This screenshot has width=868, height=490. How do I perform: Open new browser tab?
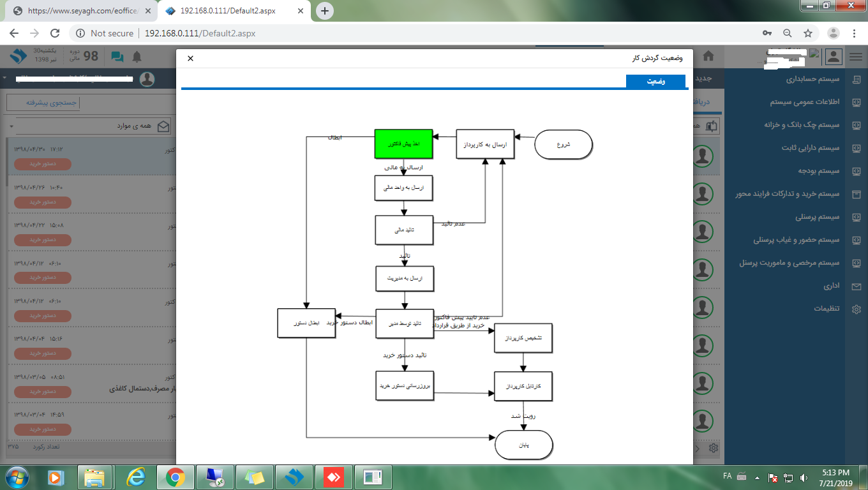325,11
